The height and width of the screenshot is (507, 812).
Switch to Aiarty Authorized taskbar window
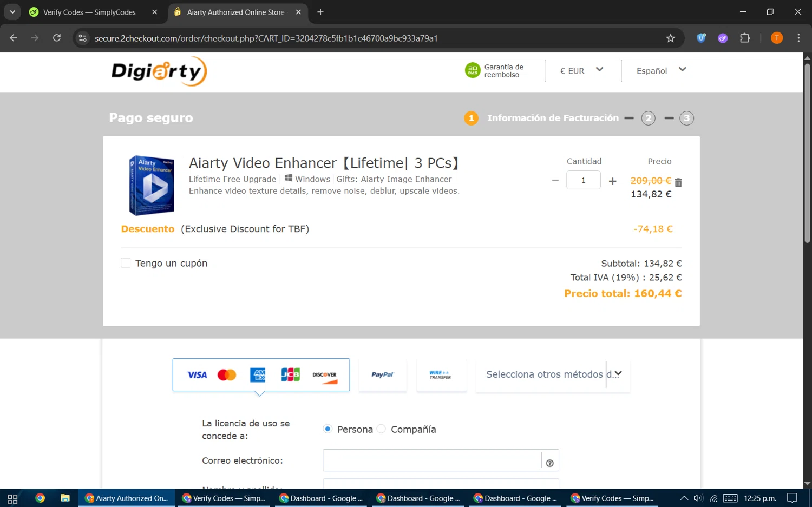coord(127,498)
